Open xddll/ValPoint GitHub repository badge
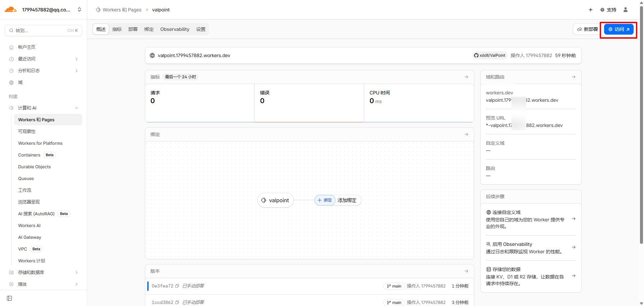Image resolution: width=644 pixels, height=306 pixels. point(490,55)
